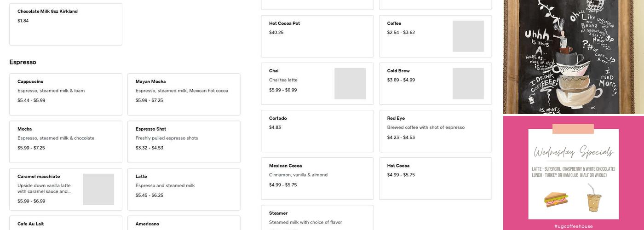This screenshot has width=644, height=230.
Task: View the chalkboard coffee cups artwork photo
Action: click(x=573, y=57)
